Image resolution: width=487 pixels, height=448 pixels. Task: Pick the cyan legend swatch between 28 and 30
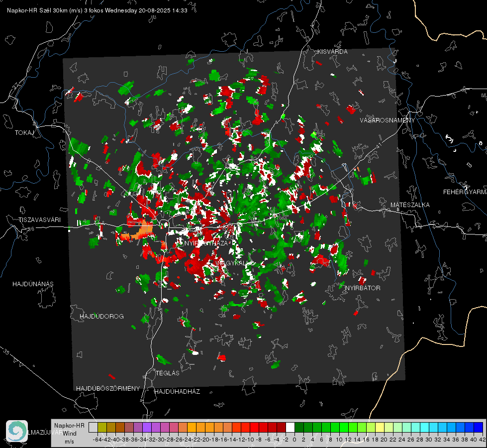(425, 427)
